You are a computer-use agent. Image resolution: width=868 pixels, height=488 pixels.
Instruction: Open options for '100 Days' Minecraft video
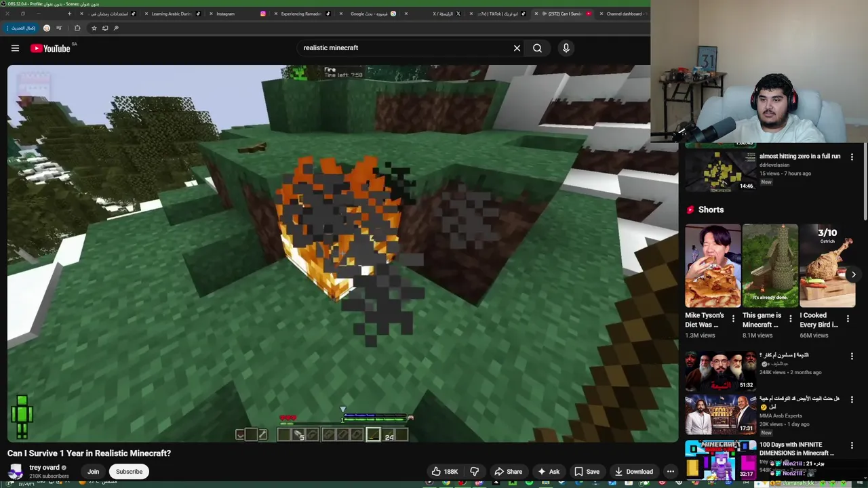(852, 445)
